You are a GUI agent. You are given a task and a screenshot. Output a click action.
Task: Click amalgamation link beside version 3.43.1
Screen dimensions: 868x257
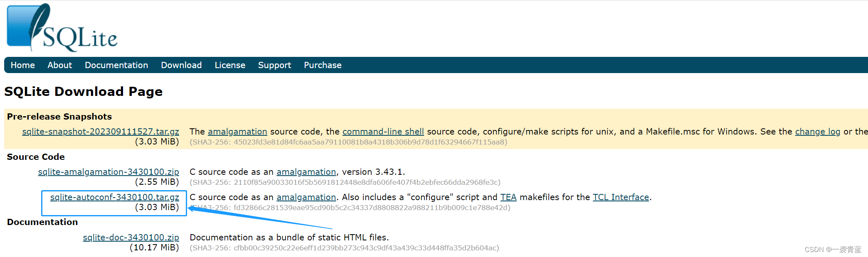click(306, 172)
